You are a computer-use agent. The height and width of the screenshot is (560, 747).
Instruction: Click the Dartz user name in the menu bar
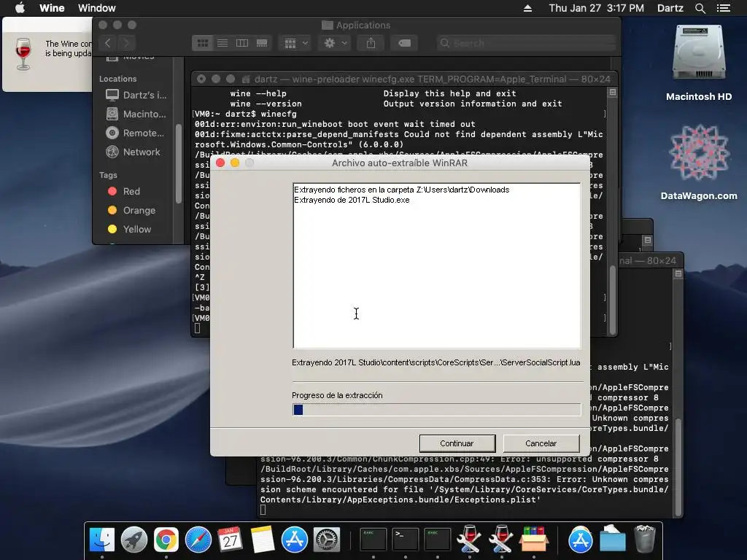(670, 8)
